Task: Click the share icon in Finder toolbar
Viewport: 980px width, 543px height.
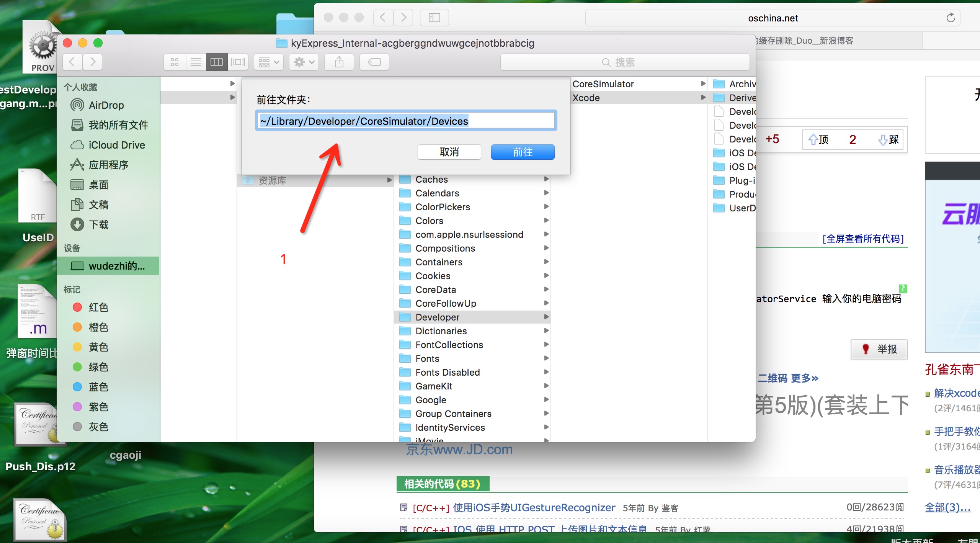Action: pos(339,61)
